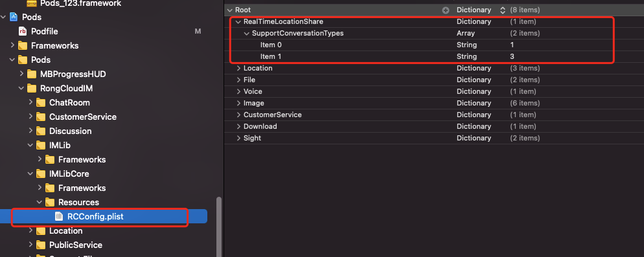Select the Item 1 plist row
Viewport: 644px width, 257px height.
click(x=434, y=56)
